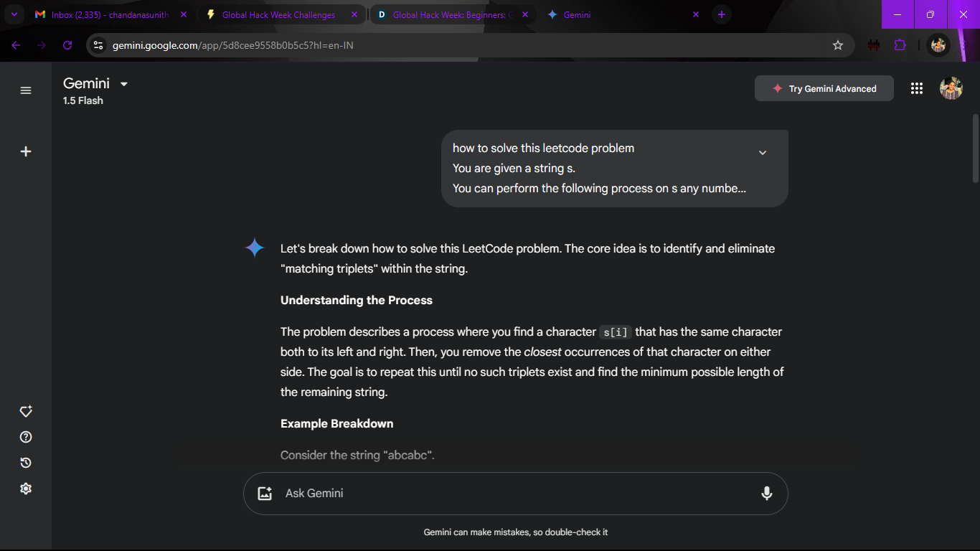The height and width of the screenshot is (551, 980).
Task: Click the 1.5 Flash model label
Action: click(83, 100)
